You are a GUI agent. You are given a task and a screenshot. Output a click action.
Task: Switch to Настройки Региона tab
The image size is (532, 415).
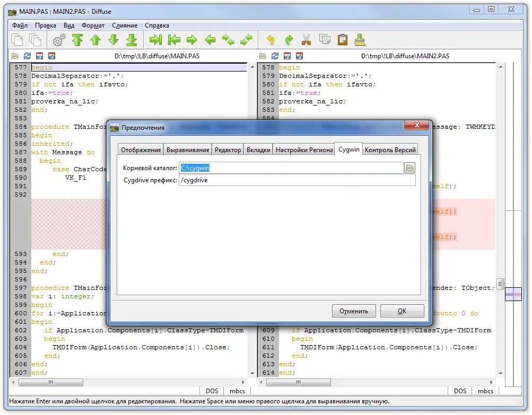[x=304, y=150]
